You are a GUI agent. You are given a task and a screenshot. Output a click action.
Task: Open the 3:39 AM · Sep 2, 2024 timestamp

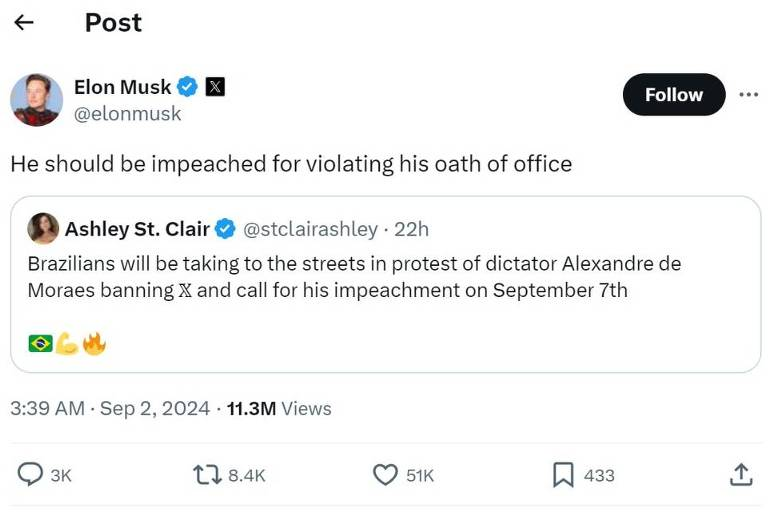point(110,408)
